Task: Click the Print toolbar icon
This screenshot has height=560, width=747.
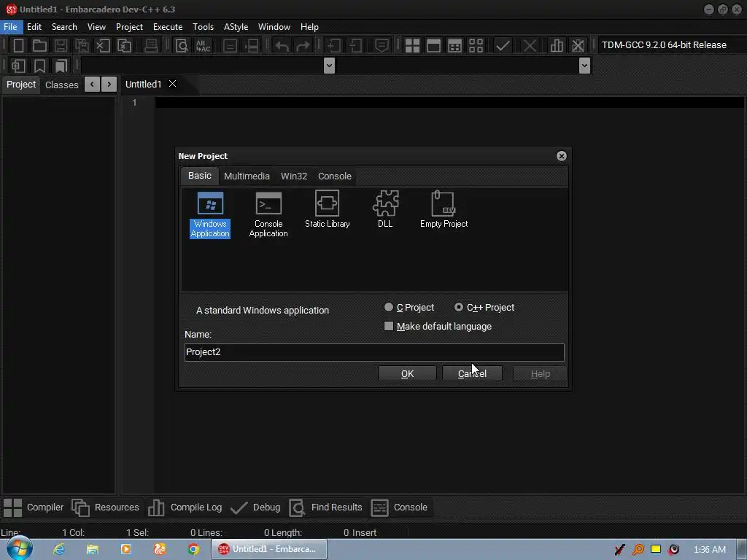Action: click(151, 46)
